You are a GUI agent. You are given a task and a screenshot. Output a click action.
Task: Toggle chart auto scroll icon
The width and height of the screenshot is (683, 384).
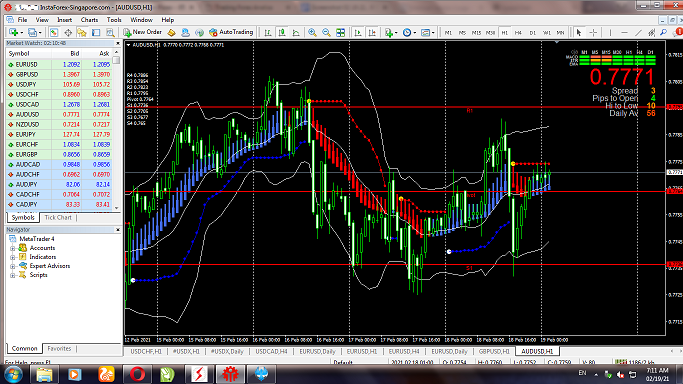point(358,32)
